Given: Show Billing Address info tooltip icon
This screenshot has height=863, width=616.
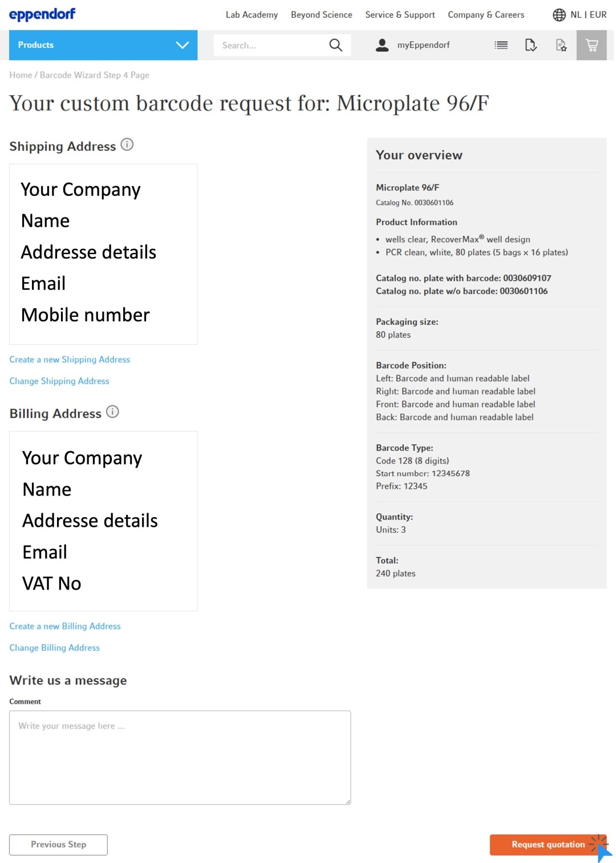Looking at the screenshot, I should tap(113, 412).
